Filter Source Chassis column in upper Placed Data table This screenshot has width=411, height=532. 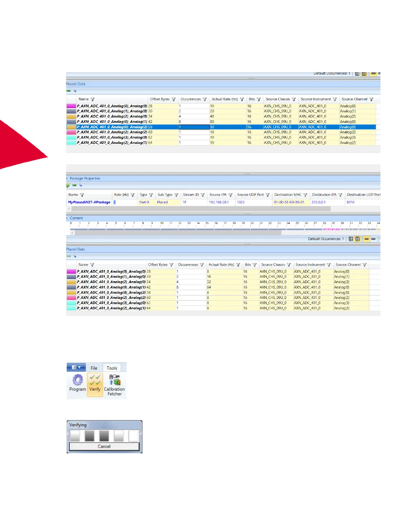[294, 99]
